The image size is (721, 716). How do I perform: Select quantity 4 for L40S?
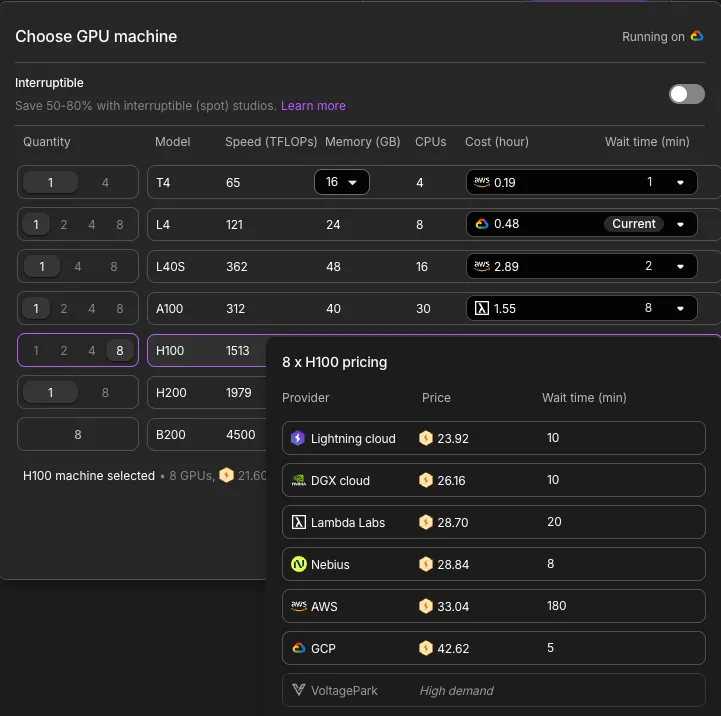point(78,267)
